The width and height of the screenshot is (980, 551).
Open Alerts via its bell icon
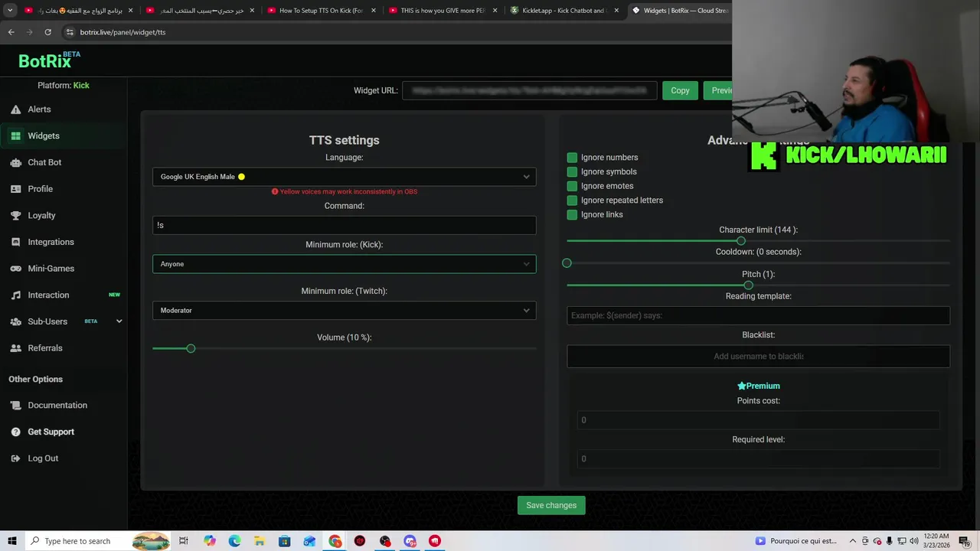coord(15,109)
